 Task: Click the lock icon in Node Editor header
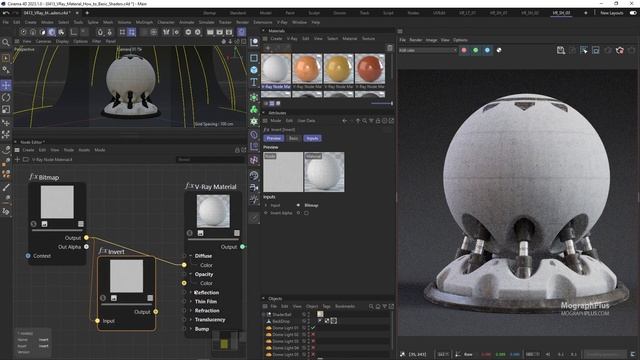(237, 150)
